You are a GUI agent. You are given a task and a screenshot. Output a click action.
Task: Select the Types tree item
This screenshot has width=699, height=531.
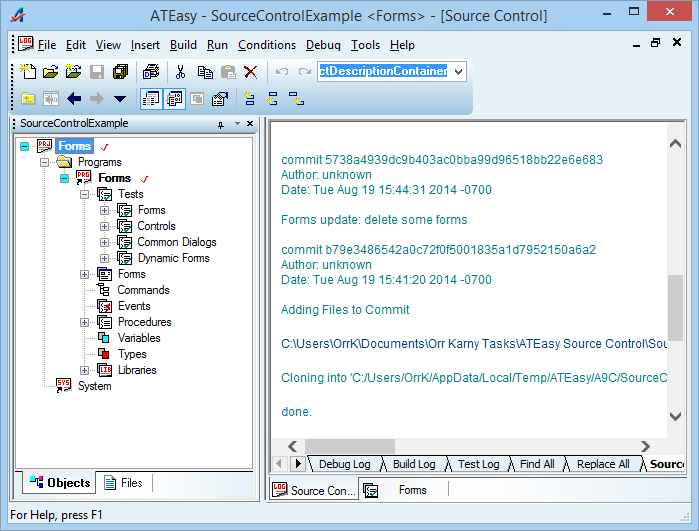point(132,354)
